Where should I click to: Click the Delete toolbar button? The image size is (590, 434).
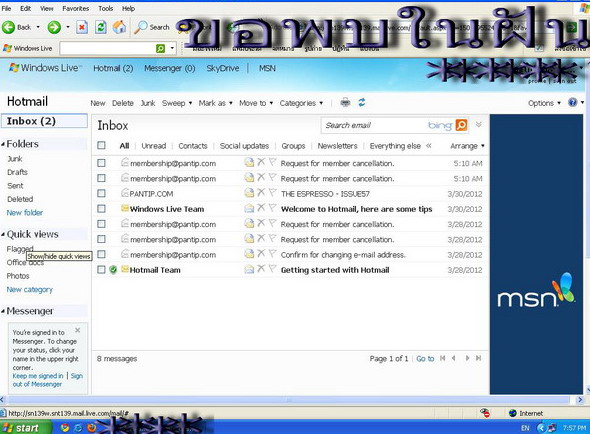[x=123, y=103]
